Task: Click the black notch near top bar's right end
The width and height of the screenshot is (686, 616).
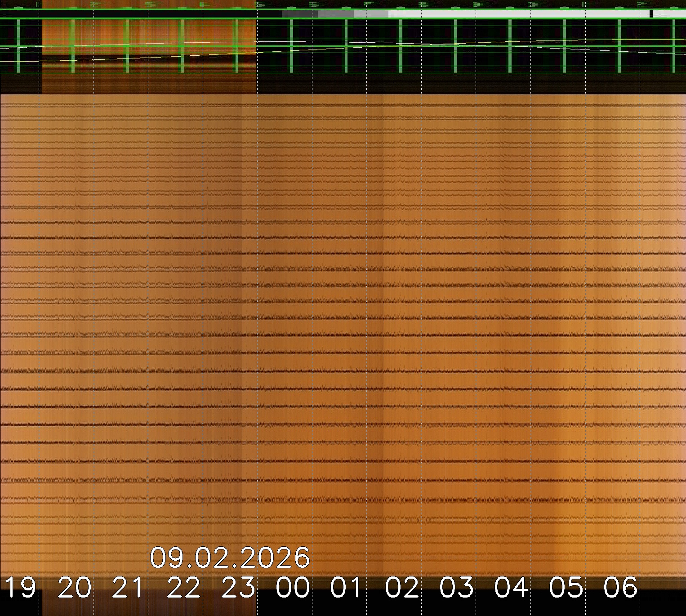Action: (651, 14)
